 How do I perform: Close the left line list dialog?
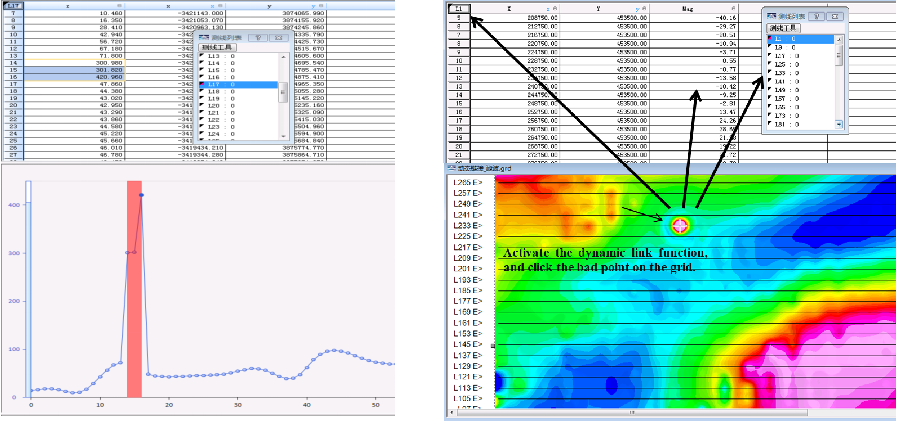tap(278, 37)
